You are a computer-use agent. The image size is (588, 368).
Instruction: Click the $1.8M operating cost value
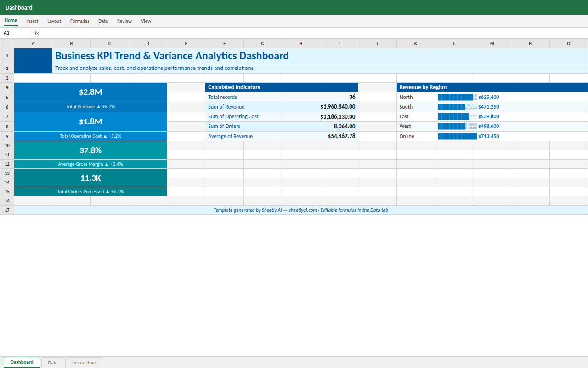(x=90, y=121)
